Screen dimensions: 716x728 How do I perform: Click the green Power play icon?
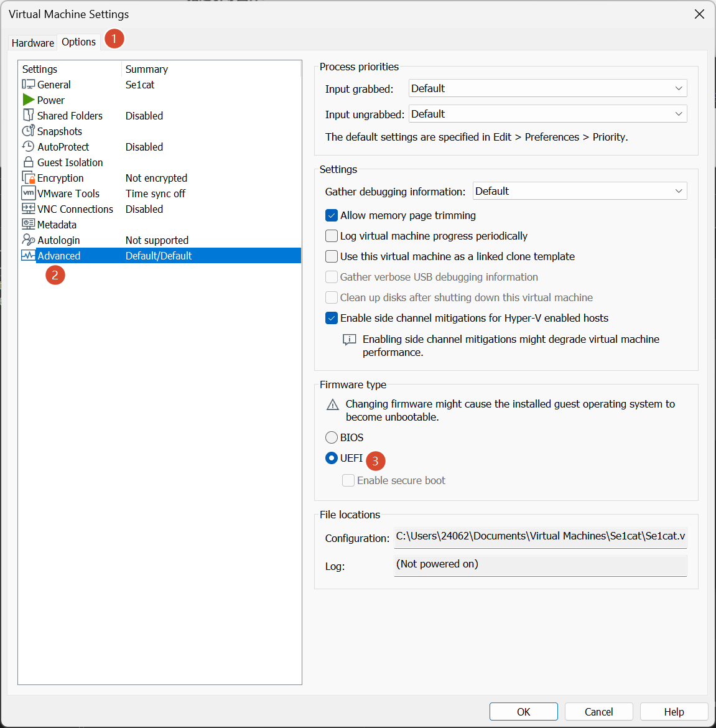pos(29,100)
